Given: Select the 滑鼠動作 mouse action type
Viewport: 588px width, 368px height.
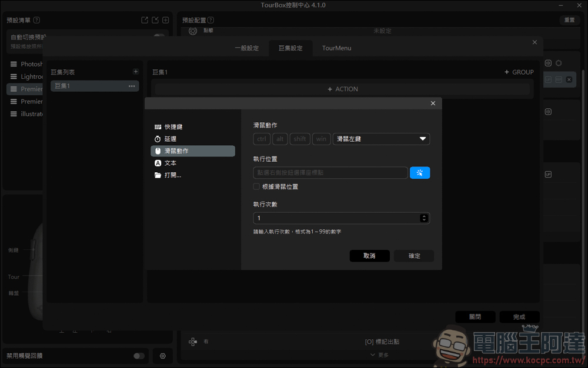Looking at the screenshot, I should point(192,150).
